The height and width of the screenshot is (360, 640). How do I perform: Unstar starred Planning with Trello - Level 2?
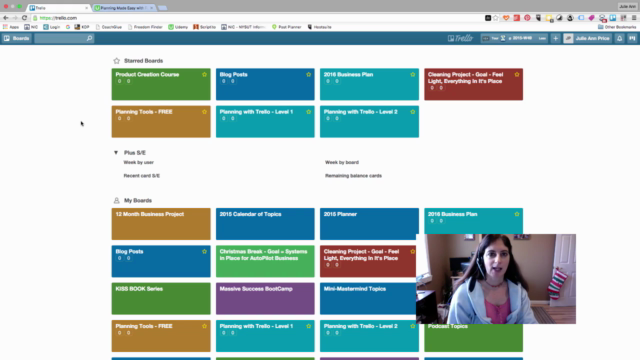(413, 112)
